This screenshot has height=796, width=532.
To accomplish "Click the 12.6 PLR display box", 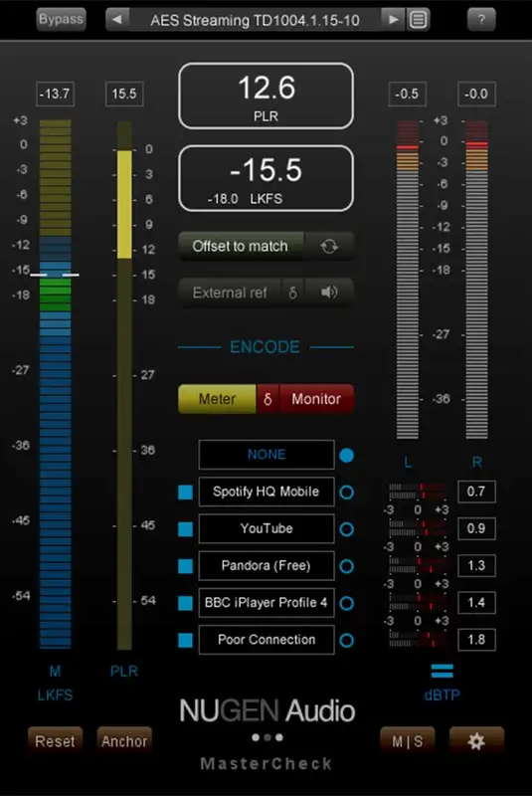I will (266, 96).
